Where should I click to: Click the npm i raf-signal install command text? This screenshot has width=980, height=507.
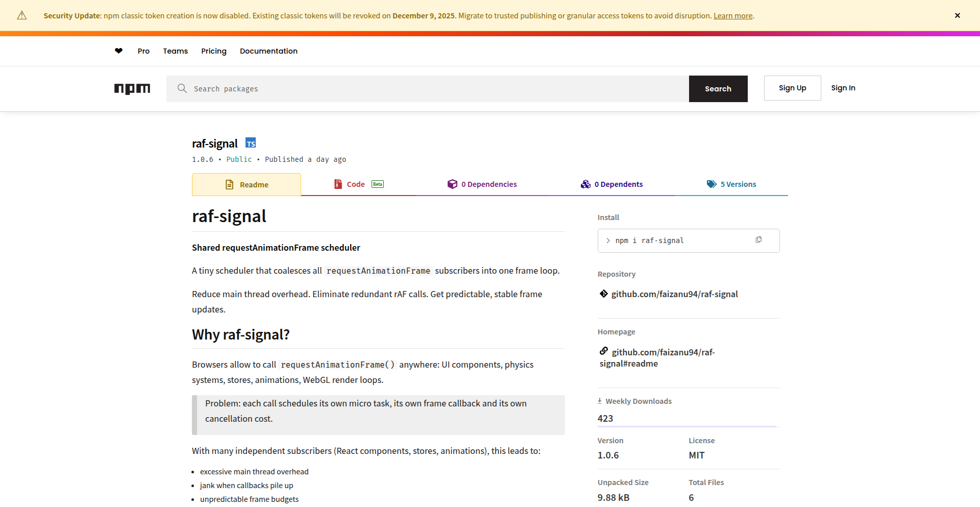tap(649, 240)
